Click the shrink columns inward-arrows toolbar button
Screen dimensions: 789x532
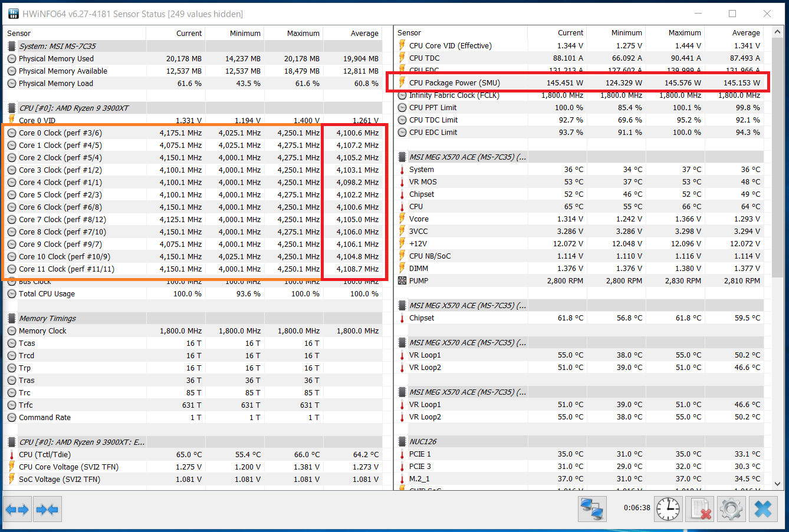47,509
